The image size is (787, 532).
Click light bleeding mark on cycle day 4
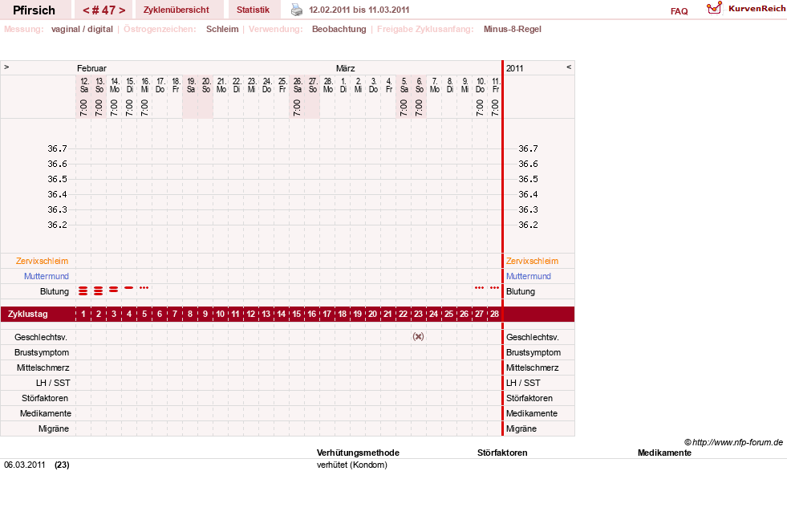129,287
